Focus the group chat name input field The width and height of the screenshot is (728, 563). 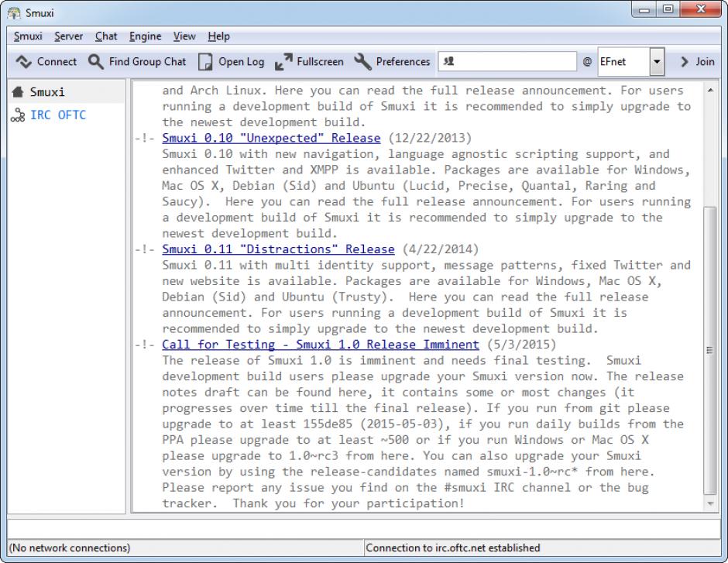point(507,61)
